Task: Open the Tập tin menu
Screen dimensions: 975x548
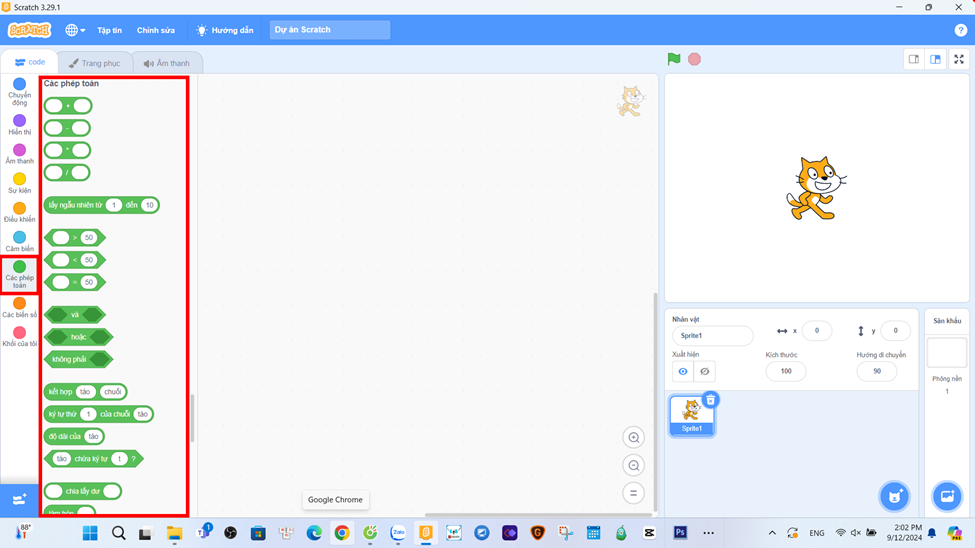Action: coord(109,30)
